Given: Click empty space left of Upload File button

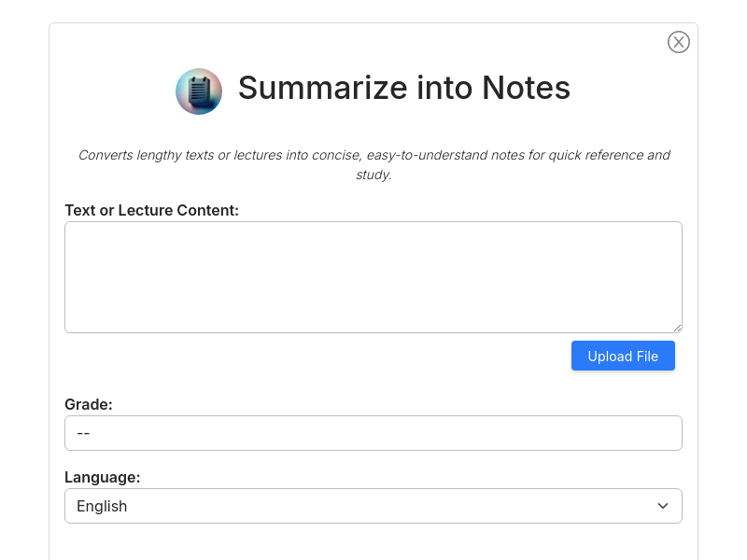Looking at the screenshot, I should pyautogui.click(x=315, y=356).
